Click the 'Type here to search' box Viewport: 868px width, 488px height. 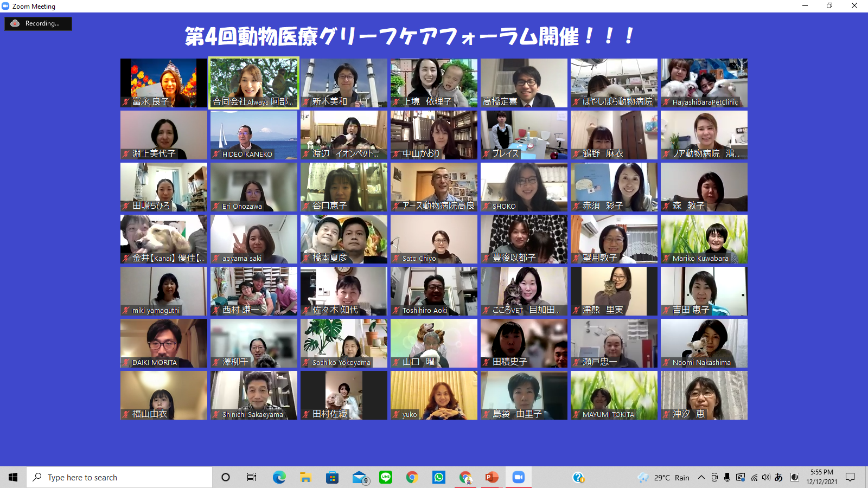pyautogui.click(x=119, y=477)
